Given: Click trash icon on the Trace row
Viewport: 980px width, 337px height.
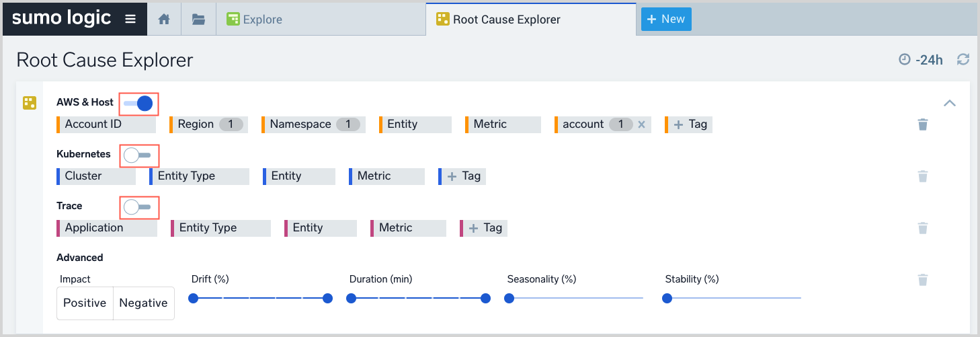Looking at the screenshot, I should [923, 228].
